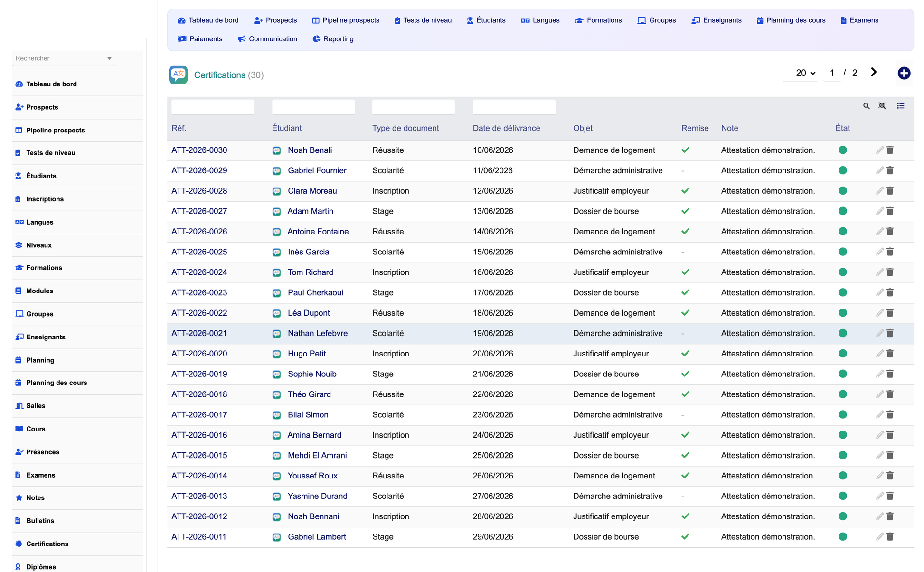Delete ATT-2026-0025 via trash icon
924x572 pixels.
(x=890, y=252)
